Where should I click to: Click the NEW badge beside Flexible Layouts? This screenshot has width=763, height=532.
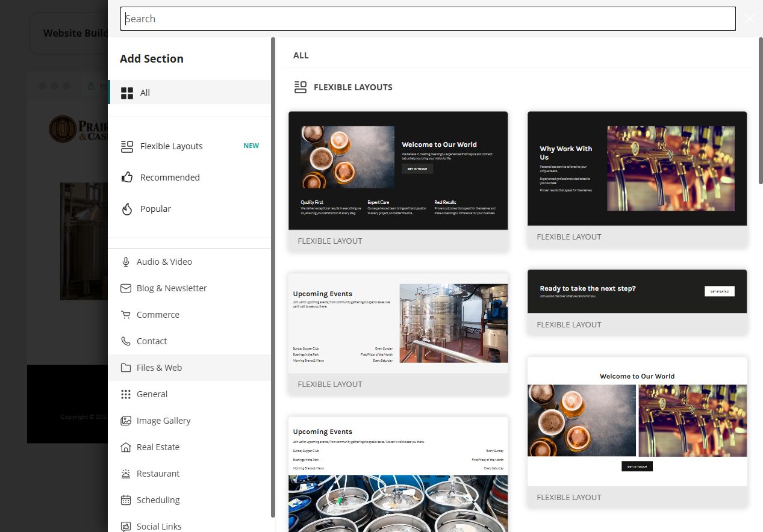(251, 146)
